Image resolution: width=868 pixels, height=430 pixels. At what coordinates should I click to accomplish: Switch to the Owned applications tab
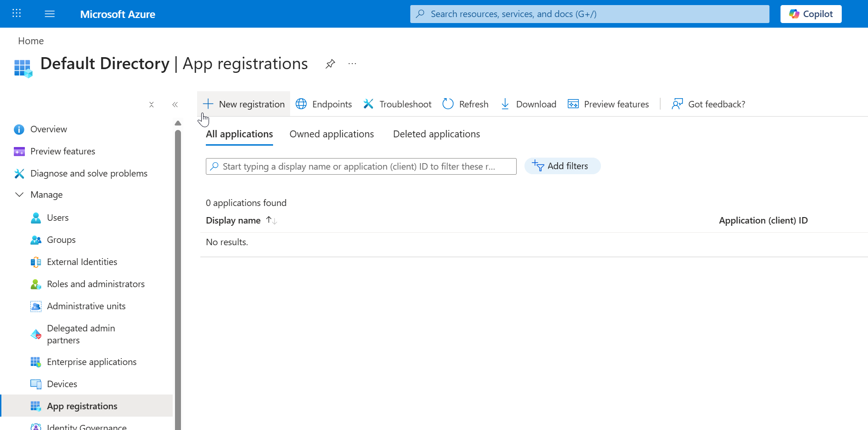[332, 134]
